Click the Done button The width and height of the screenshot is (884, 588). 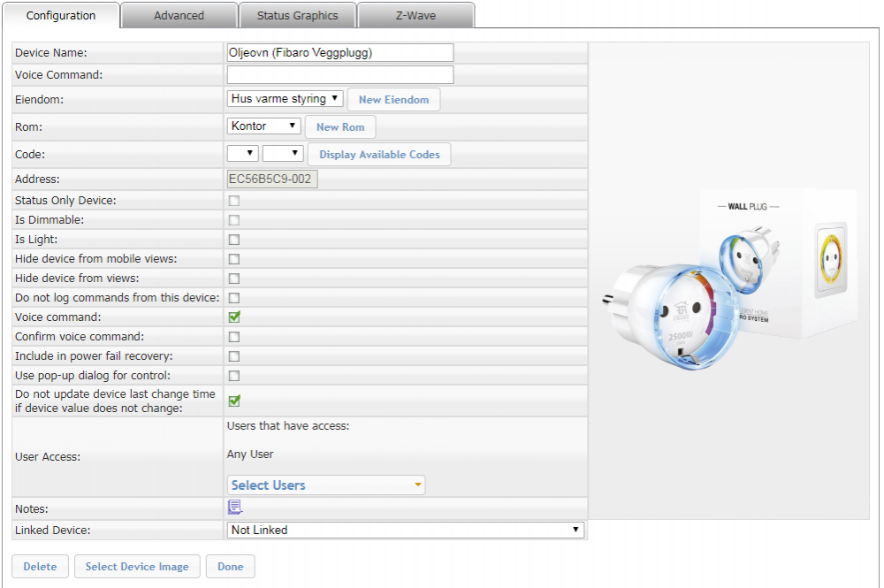[x=230, y=567]
